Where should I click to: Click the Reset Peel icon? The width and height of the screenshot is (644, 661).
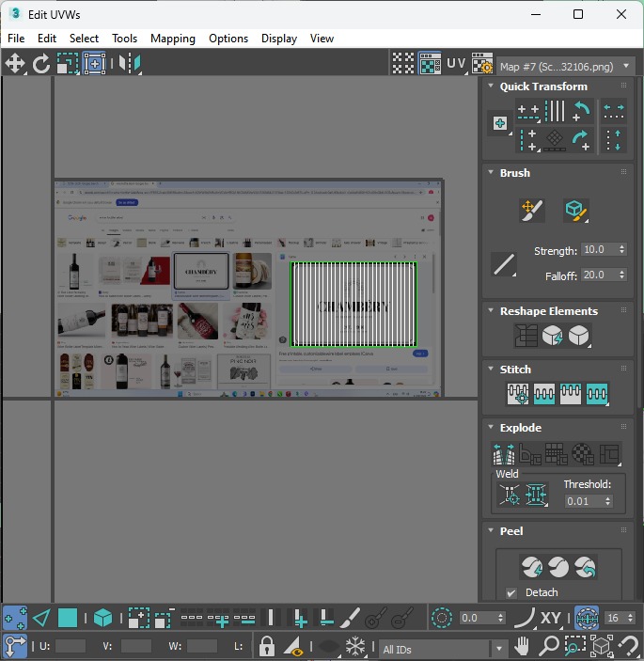click(585, 567)
